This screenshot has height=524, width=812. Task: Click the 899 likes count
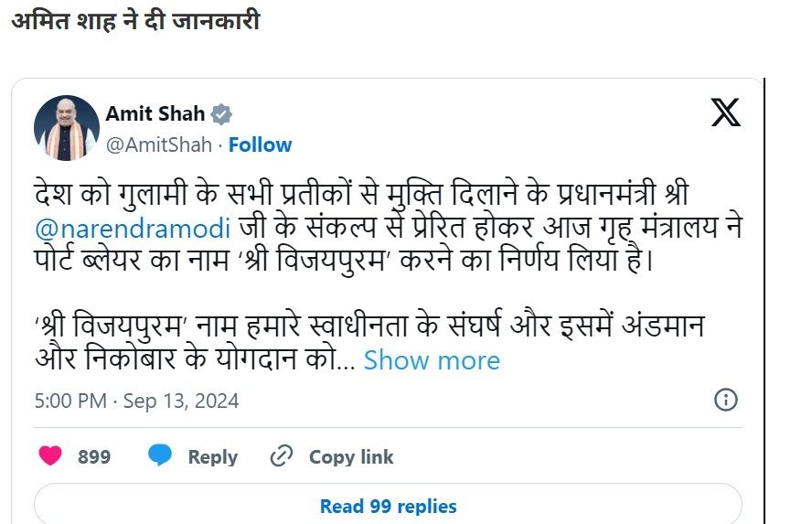[x=94, y=456]
